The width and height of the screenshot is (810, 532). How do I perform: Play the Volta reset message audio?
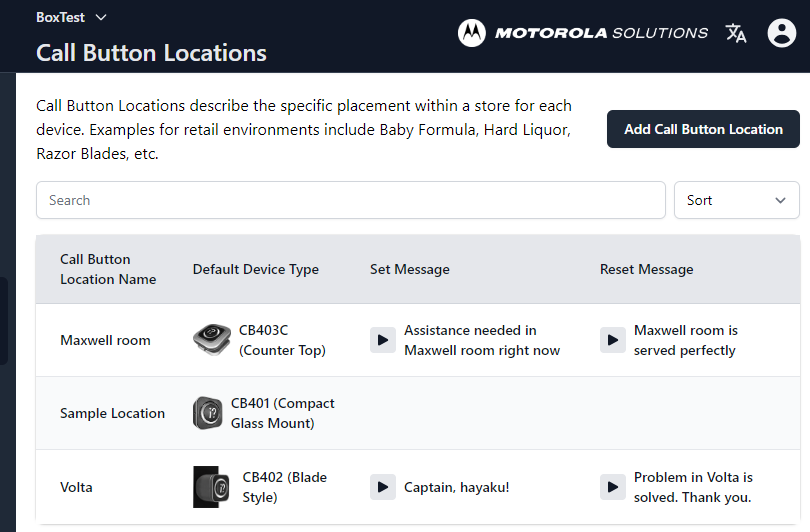click(x=613, y=487)
